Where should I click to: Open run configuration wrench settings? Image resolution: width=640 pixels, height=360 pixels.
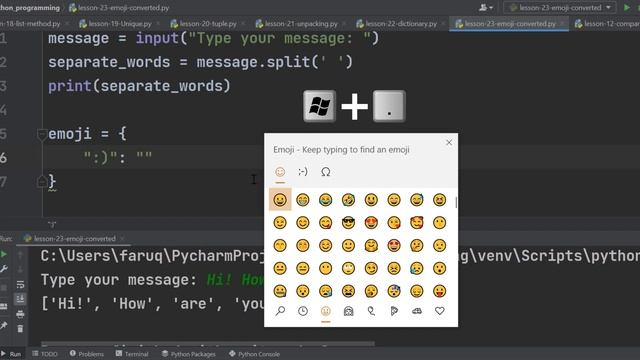click(x=4, y=269)
